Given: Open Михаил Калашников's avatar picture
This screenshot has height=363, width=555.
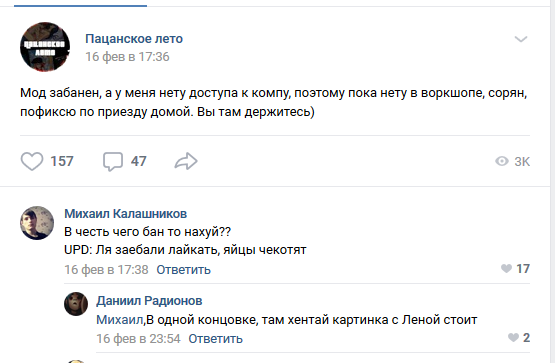Looking at the screenshot, I should 37,223.
